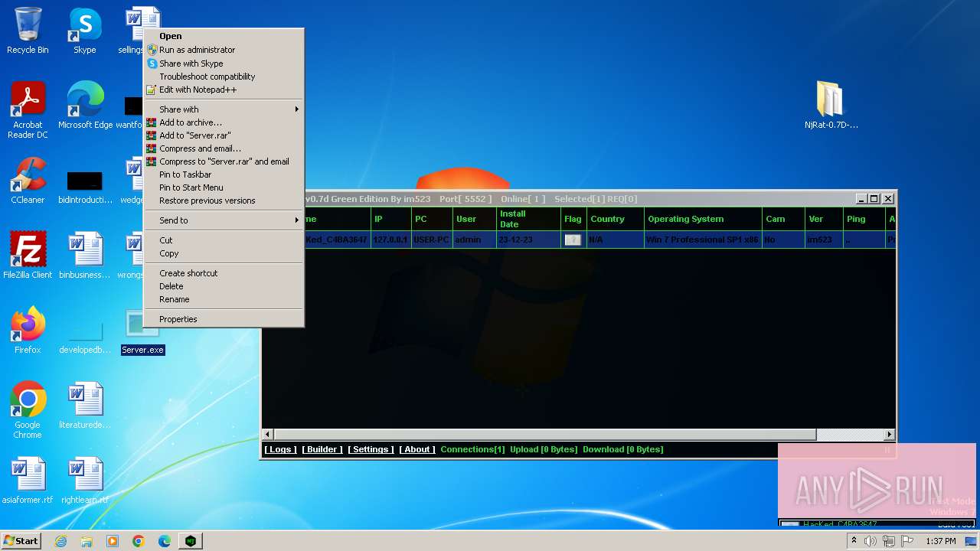Open the volume control tray icon
The height and width of the screenshot is (551, 980).
tap(871, 541)
